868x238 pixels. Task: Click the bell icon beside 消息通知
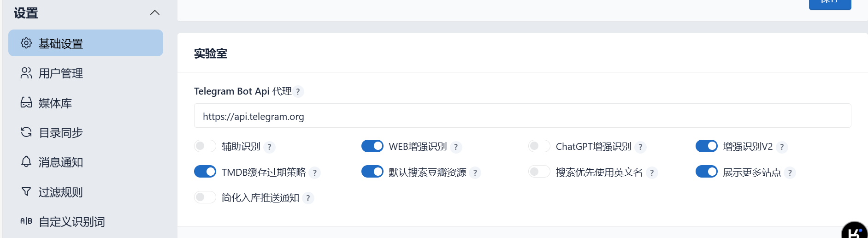tap(26, 162)
